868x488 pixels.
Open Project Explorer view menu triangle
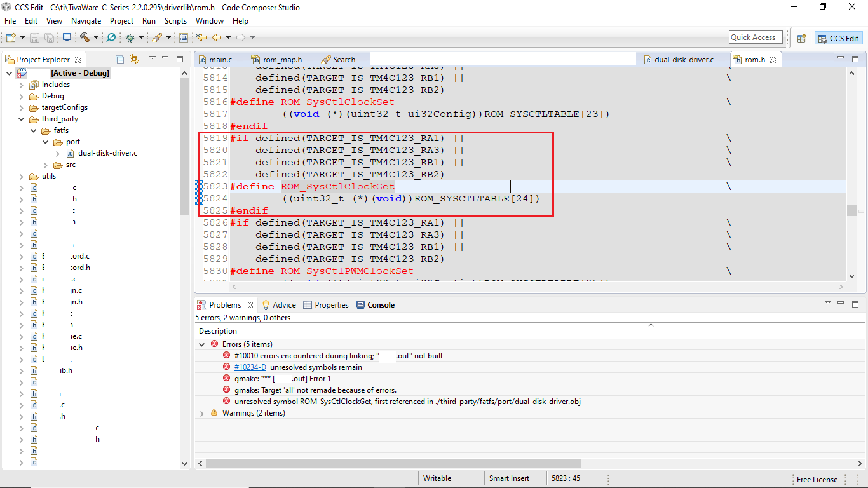[x=153, y=58]
